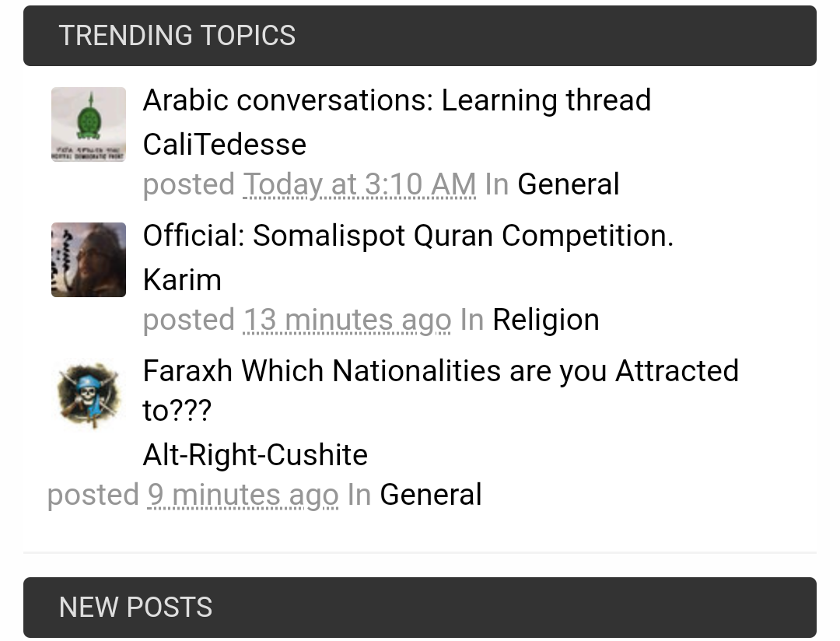Image resolution: width=840 pixels, height=641 pixels.
Task: Go to the Alt-Right-Cushite username
Action: point(255,455)
